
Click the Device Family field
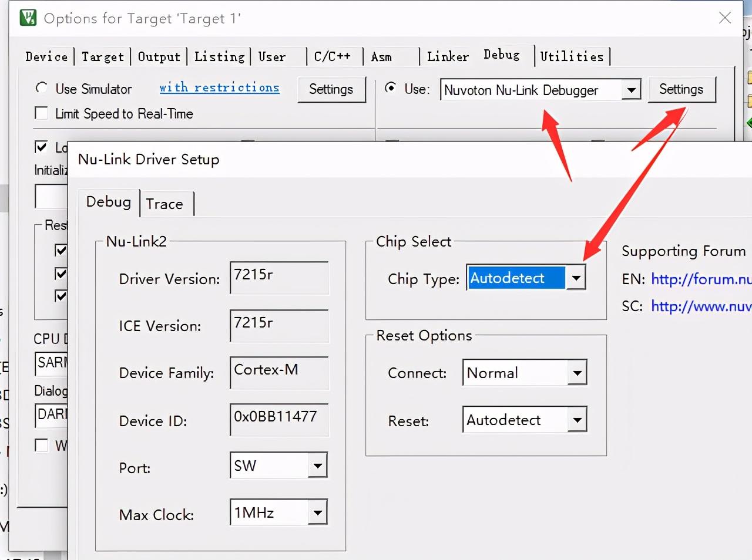coord(279,373)
